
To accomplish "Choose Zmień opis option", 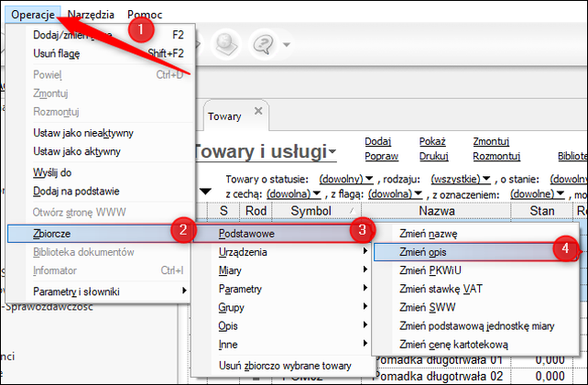I will click(x=475, y=252).
